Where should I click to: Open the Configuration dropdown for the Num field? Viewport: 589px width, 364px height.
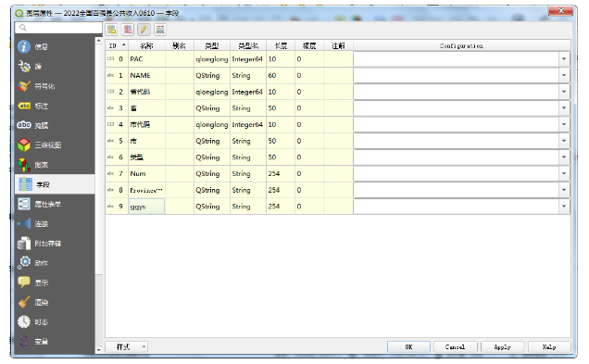coord(564,173)
